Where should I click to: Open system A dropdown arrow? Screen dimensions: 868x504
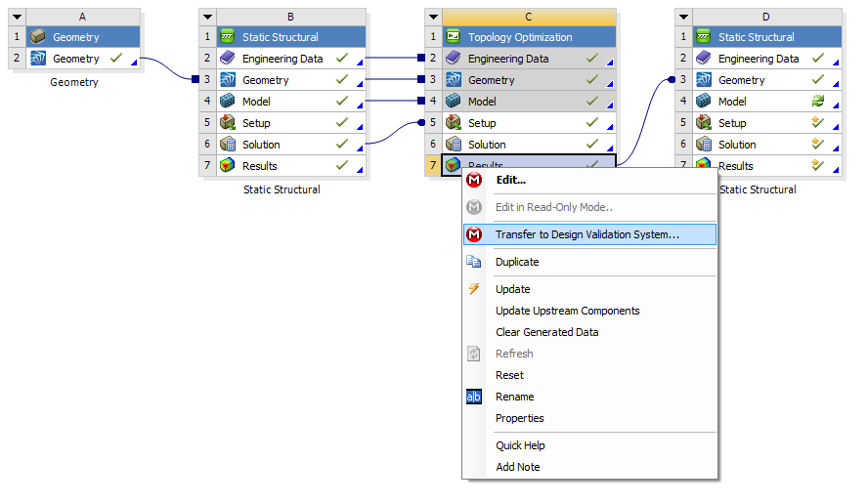coord(18,17)
